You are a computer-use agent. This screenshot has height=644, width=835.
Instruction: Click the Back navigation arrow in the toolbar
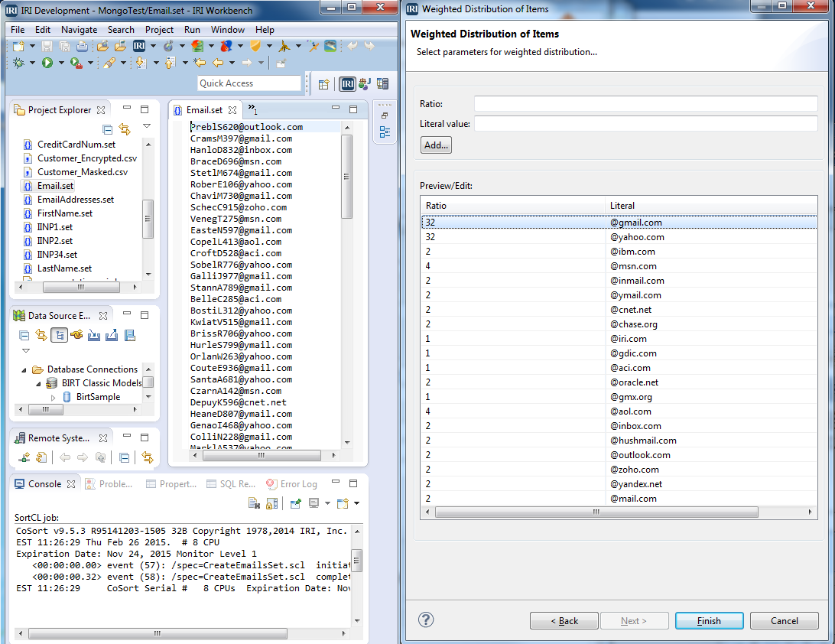[218, 63]
